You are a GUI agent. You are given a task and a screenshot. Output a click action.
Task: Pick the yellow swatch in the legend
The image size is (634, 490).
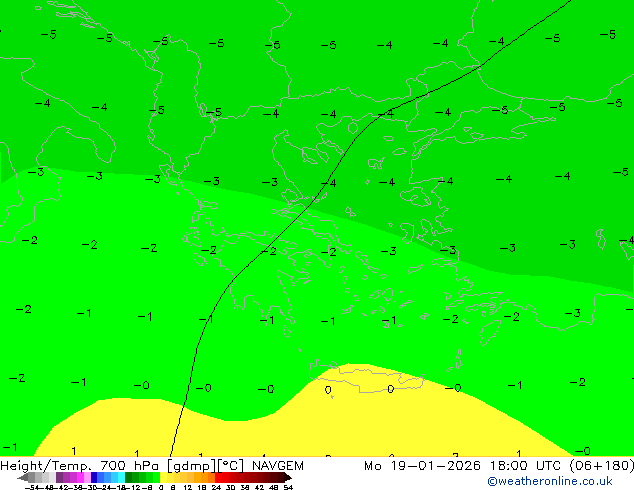tap(164, 477)
